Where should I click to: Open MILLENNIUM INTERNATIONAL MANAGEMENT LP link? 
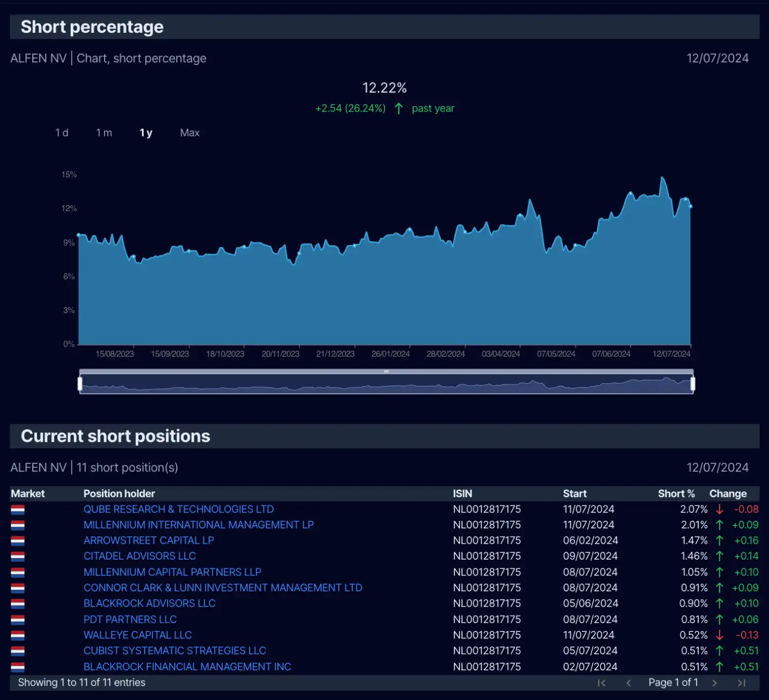pyautogui.click(x=198, y=525)
